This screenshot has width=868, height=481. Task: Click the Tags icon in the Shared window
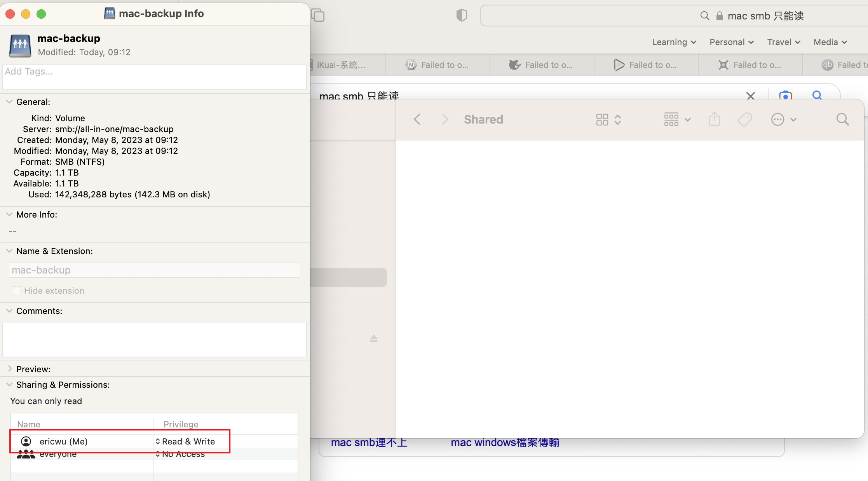click(745, 119)
